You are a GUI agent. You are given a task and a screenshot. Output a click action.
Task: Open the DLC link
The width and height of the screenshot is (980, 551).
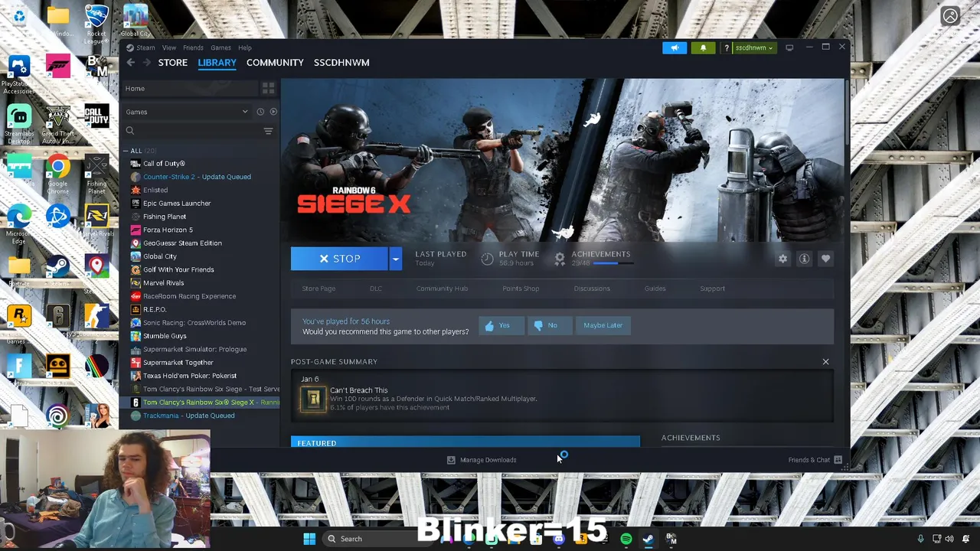[376, 289]
